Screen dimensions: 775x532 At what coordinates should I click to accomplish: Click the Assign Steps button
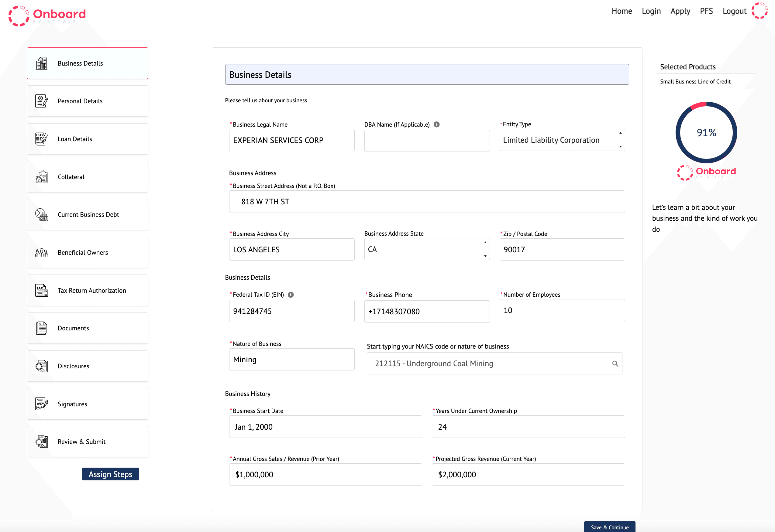click(110, 474)
